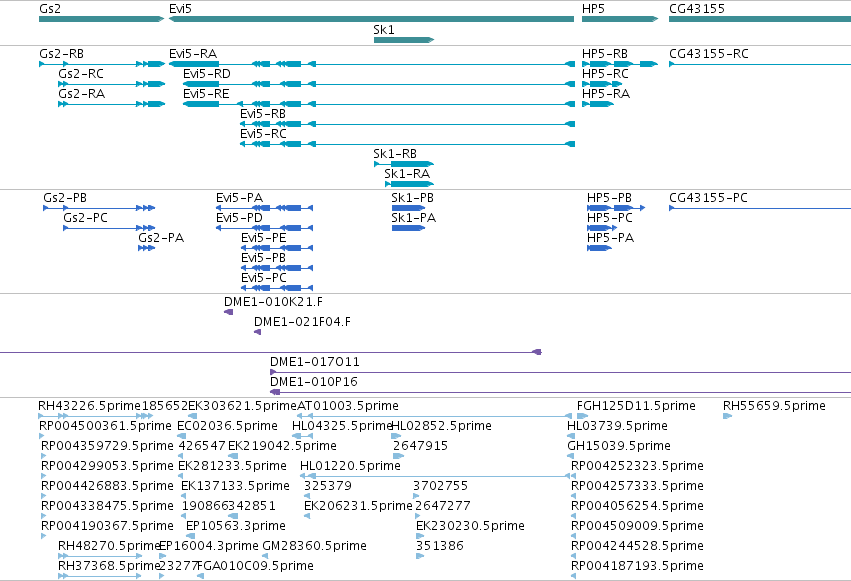Click EST EK281233.5prime
The height and width of the screenshot is (581, 851).
click(x=232, y=466)
